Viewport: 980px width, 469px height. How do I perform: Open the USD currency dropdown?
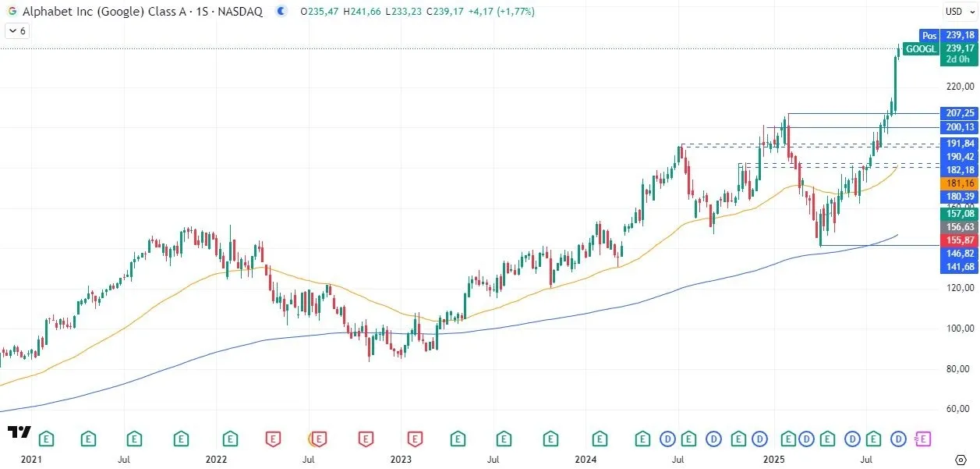pos(961,12)
